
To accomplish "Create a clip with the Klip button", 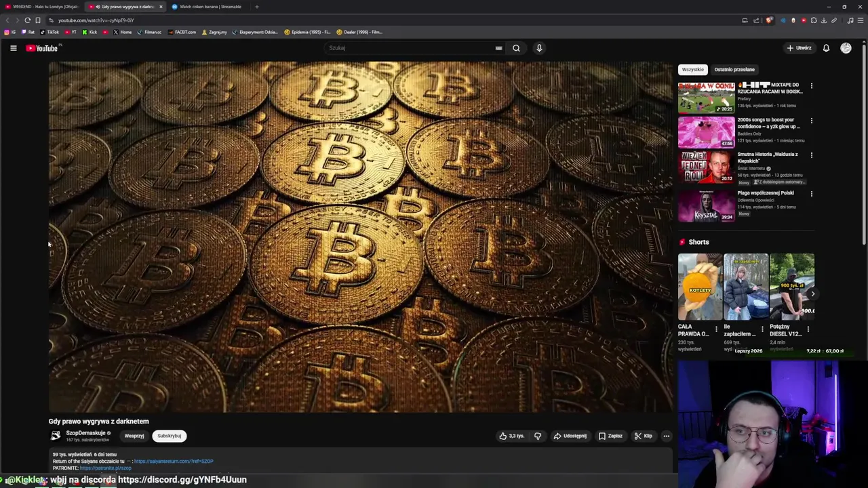I will point(644,436).
